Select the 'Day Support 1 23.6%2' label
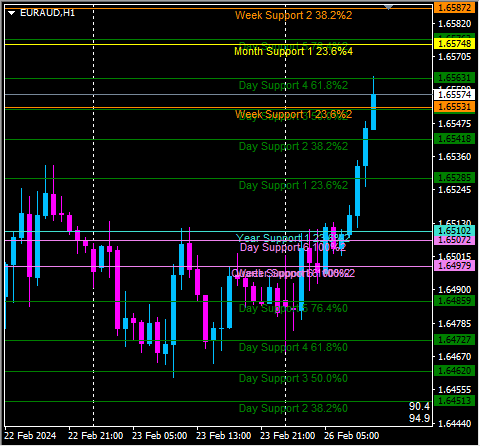Viewport: 480px width, 447px height. tap(293, 185)
